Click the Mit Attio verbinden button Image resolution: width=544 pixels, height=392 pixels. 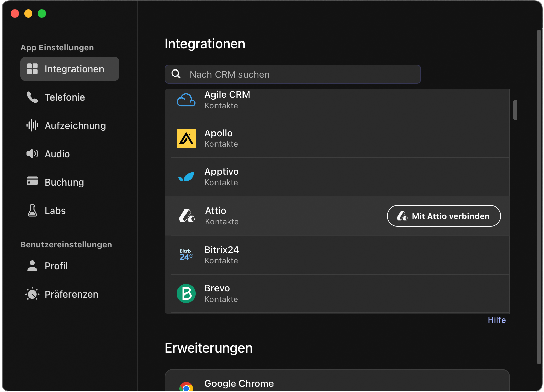[444, 216]
